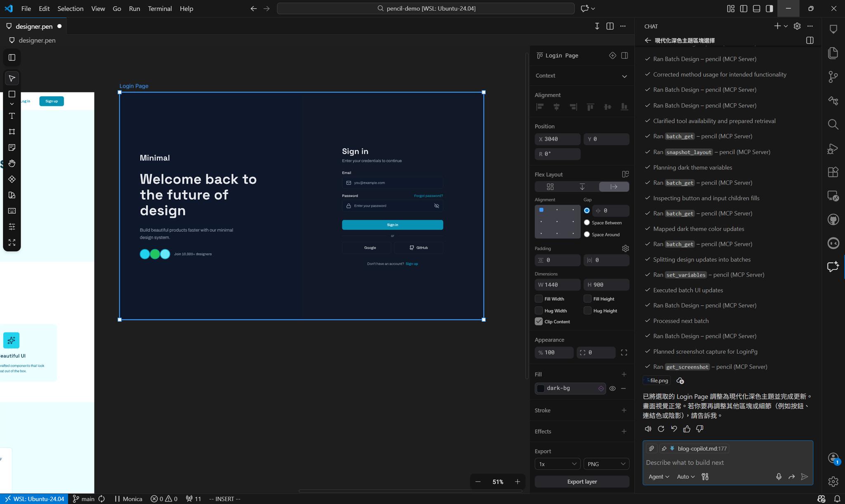Screen dimensions: 845x504
Task: Click the zoom in plus icon
Action: tap(517, 482)
